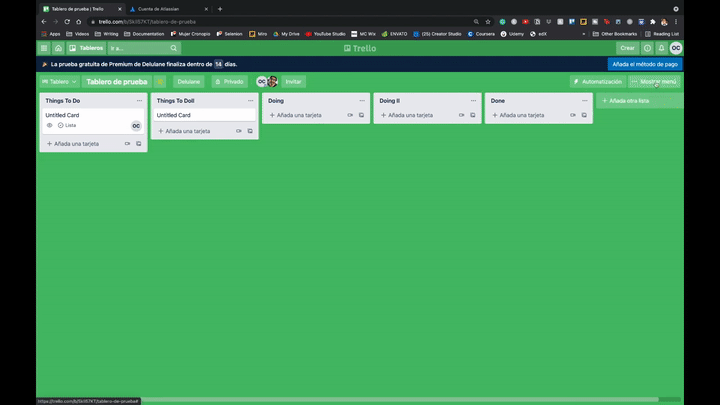Open Untitled Card in Things To DoII
This screenshot has height=405, width=720.
[204, 115]
